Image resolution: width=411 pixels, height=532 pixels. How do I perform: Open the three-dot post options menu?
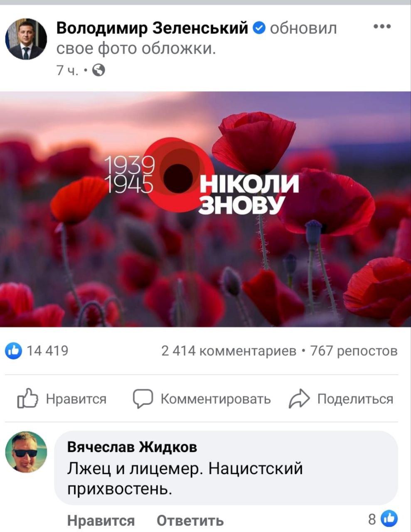pos(382,27)
